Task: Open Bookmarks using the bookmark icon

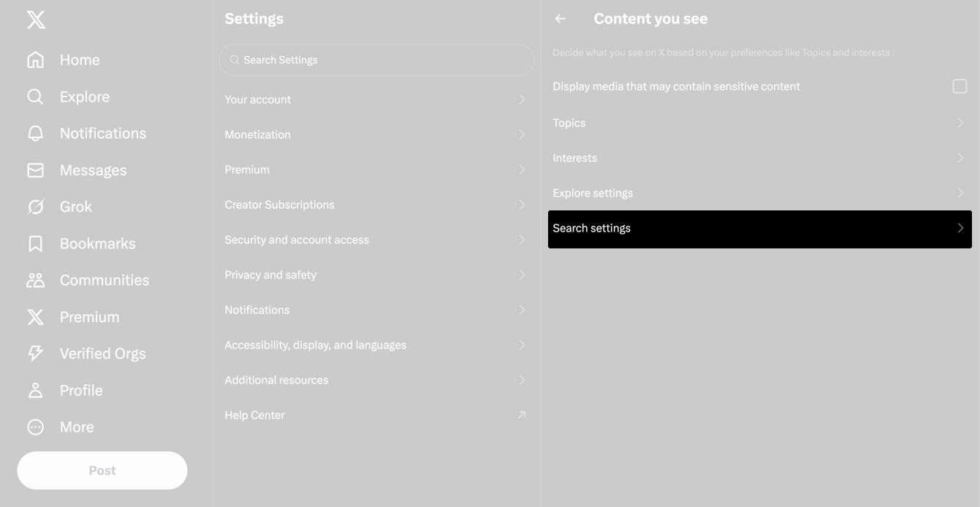Action: 35,243
